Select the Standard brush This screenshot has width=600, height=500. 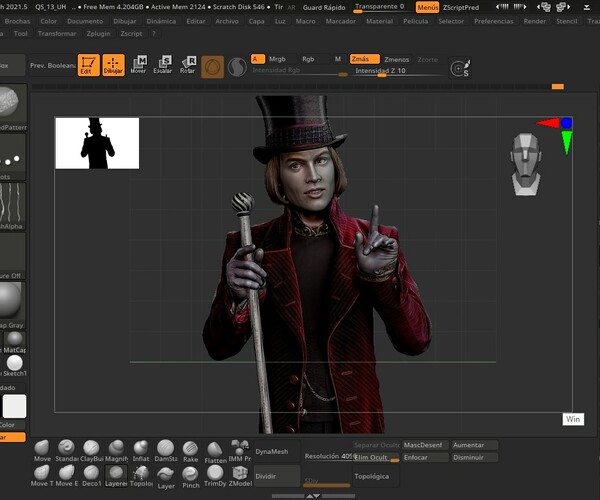pos(66,451)
